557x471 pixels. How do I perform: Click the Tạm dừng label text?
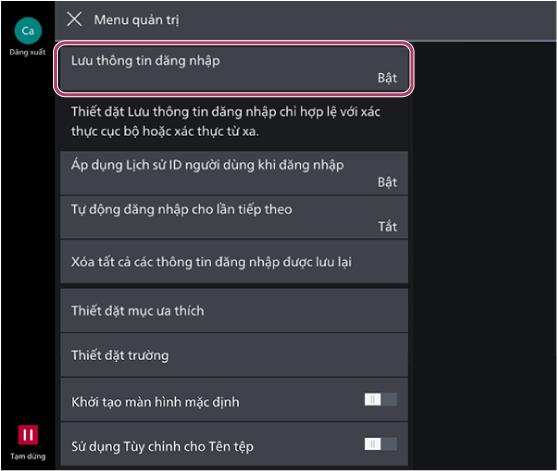click(28, 456)
